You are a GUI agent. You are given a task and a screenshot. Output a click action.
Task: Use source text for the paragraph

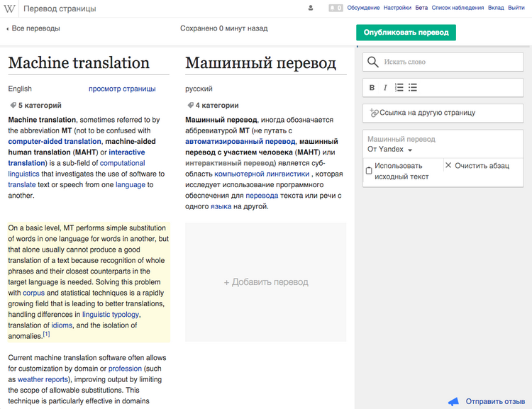369,171
